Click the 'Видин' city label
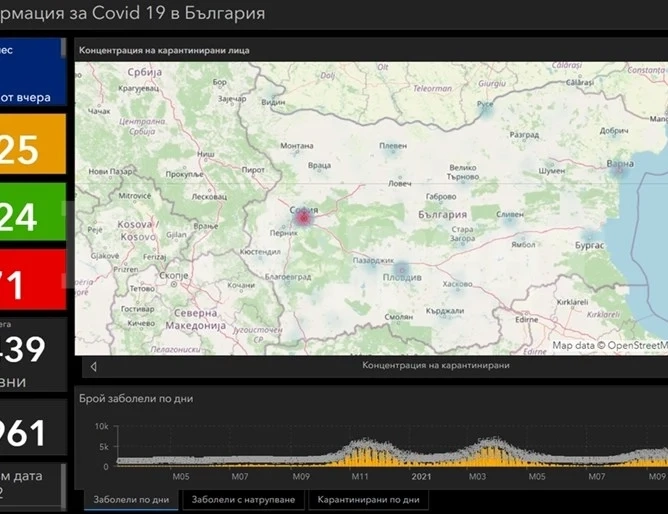The width and height of the screenshot is (668, 514). click(x=273, y=102)
